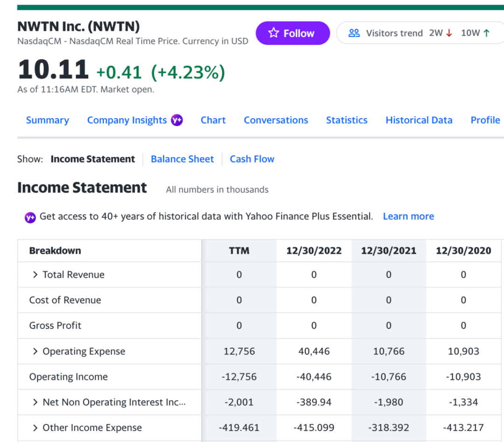Expand the Other Income Expense row
This screenshot has height=442, width=504.
point(35,428)
